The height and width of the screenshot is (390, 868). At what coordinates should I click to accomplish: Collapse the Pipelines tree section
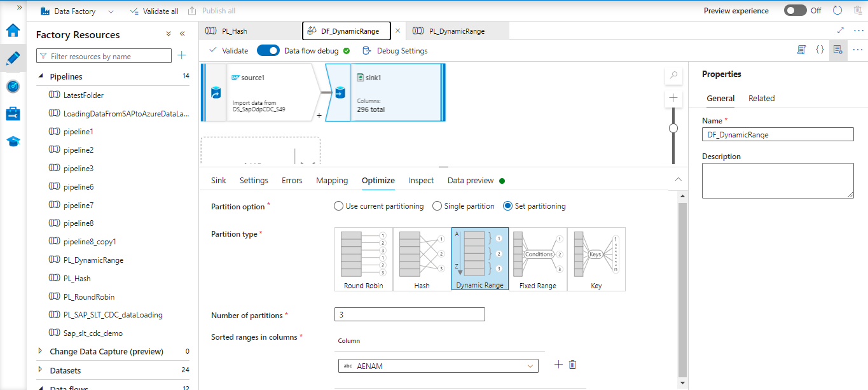point(41,76)
